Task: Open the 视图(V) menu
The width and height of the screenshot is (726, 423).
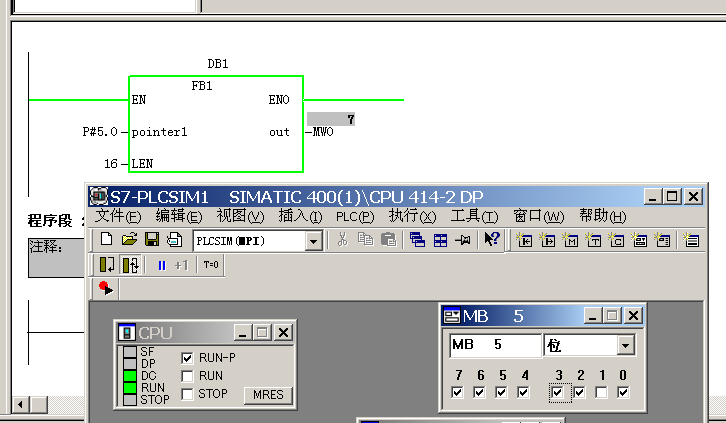Action: tap(240, 216)
